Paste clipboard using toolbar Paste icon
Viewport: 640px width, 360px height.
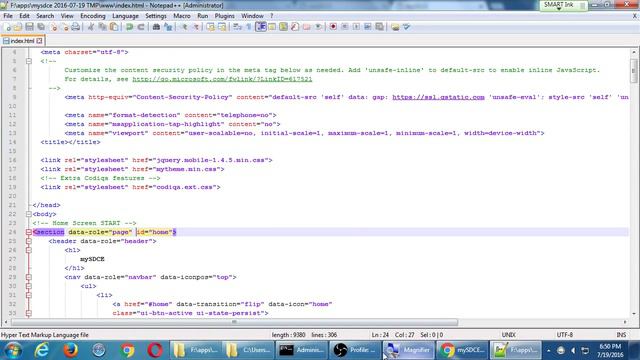click(x=114, y=27)
